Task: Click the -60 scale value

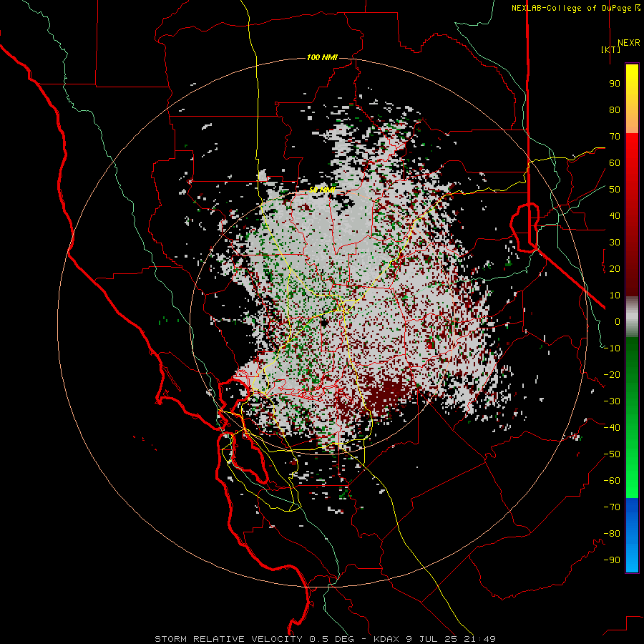Action: (x=612, y=481)
